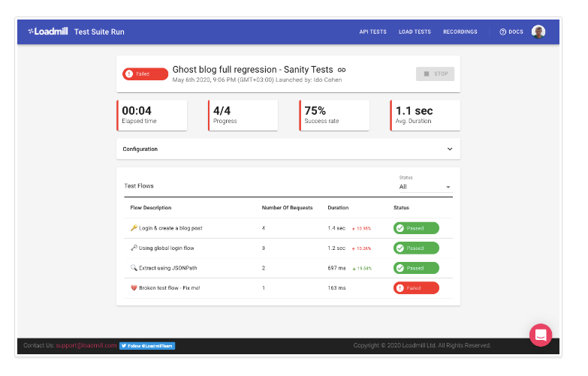588x376 pixels.
Task: Click 697 ms duration value
Action: click(336, 268)
